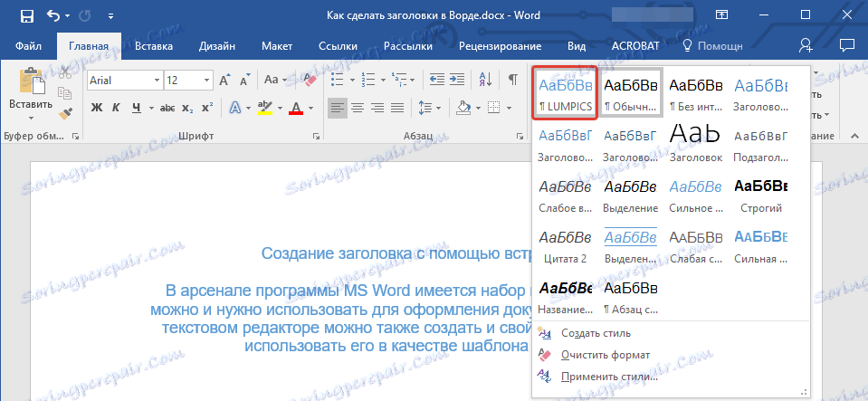Center the text alignment
The height and width of the screenshot is (401, 868).
[x=357, y=108]
